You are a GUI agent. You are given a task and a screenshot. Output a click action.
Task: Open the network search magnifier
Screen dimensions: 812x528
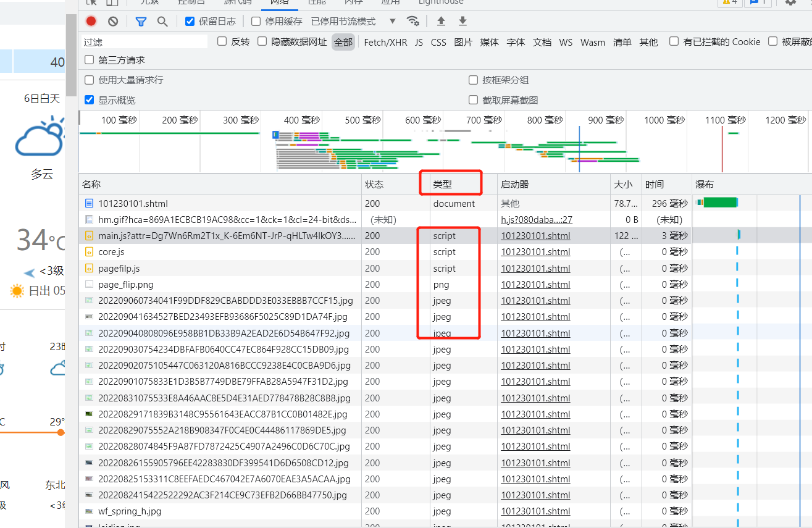[162, 21]
